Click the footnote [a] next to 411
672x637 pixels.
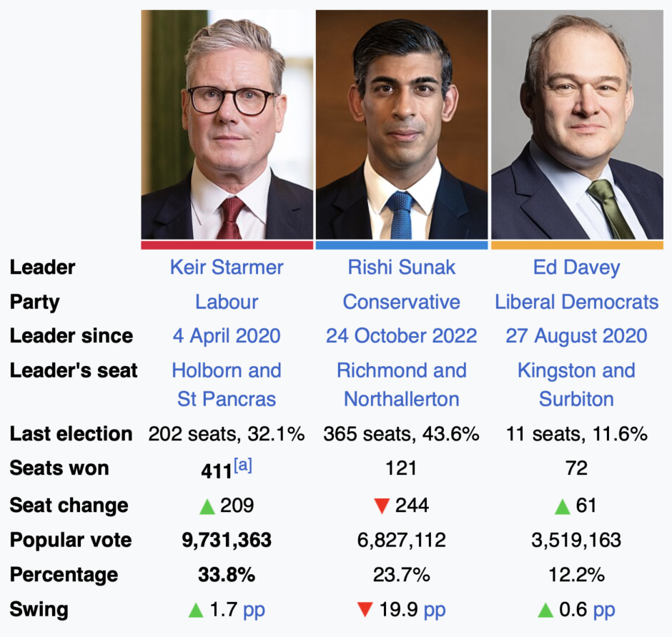pos(244,465)
